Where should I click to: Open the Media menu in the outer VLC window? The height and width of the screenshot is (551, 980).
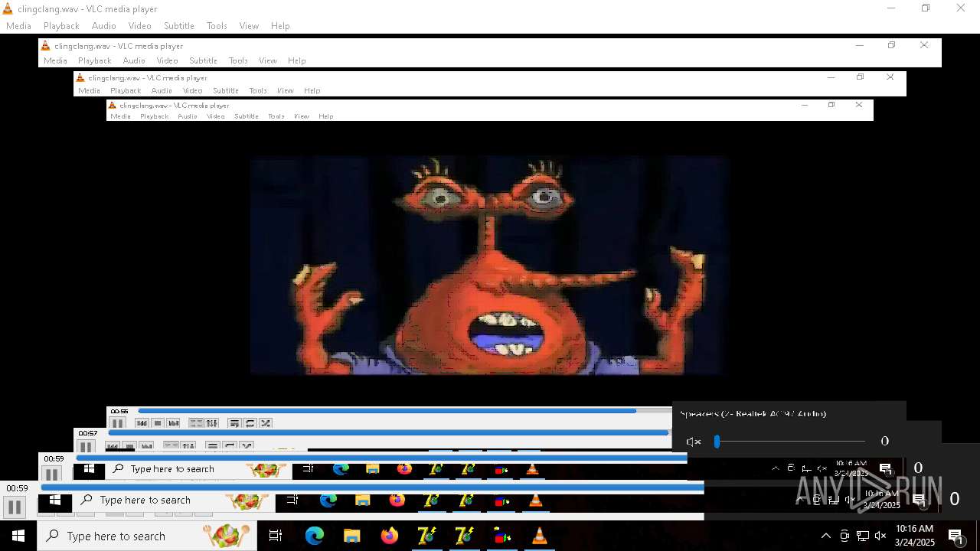(18, 26)
